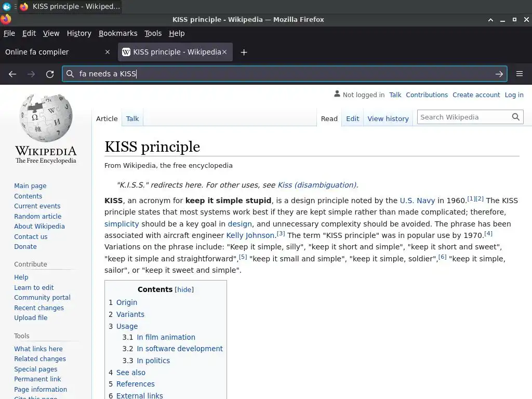
Task: Open the File menu
Action: [x=9, y=33]
